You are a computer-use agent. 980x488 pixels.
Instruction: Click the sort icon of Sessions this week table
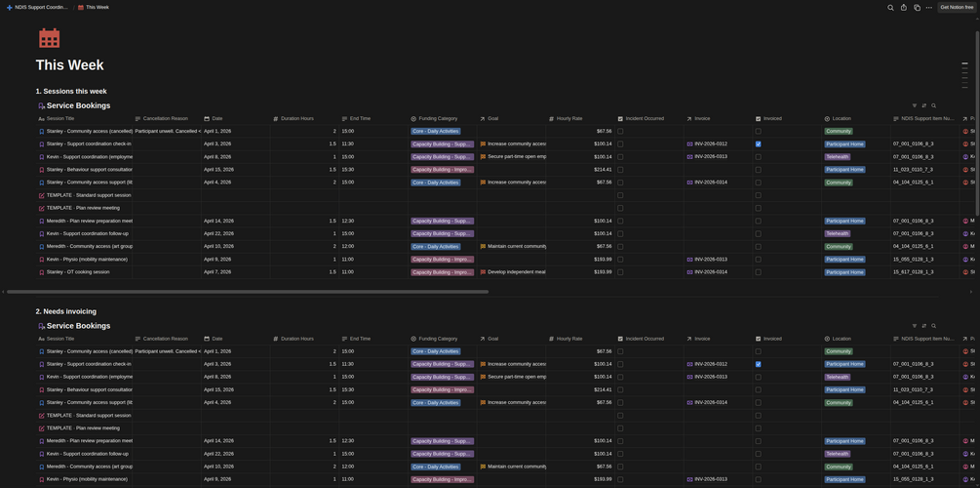pyautogui.click(x=923, y=105)
